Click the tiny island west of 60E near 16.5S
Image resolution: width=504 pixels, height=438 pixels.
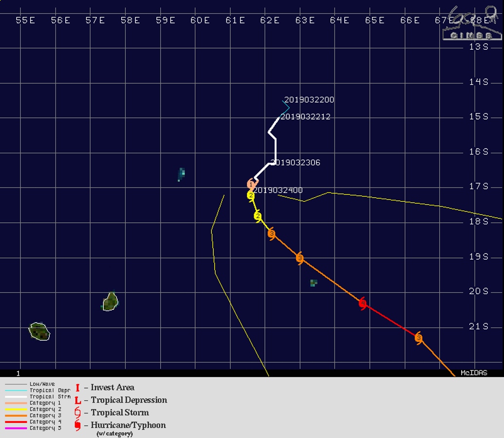click(x=181, y=174)
